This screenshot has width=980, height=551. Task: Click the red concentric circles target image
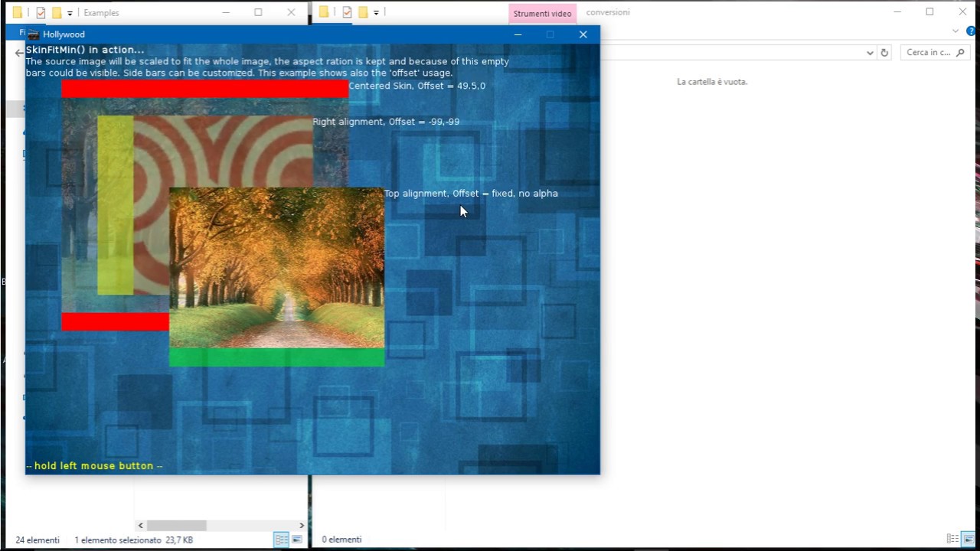coord(222,152)
